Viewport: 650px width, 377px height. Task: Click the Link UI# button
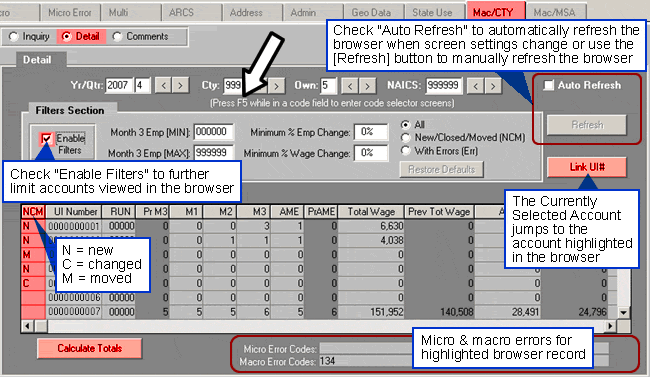[x=587, y=167]
